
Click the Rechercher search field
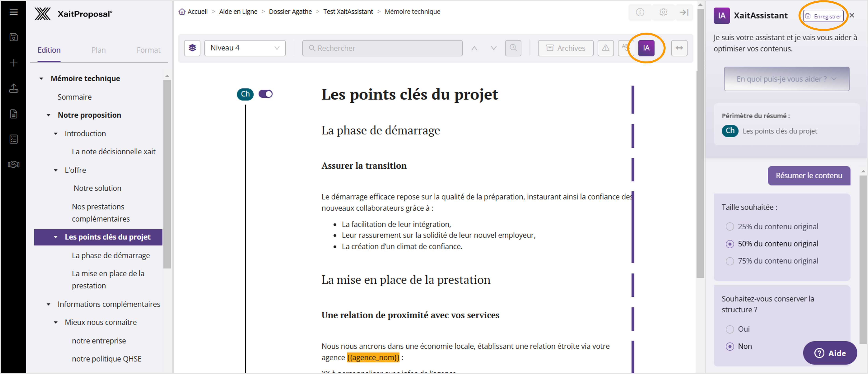click(x=382, y=48)
